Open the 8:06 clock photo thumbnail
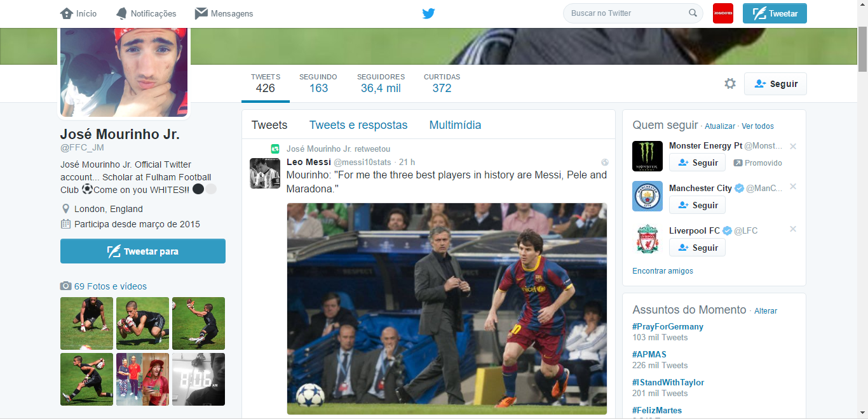This screenshot has height=419, width=868. point(198,379)
